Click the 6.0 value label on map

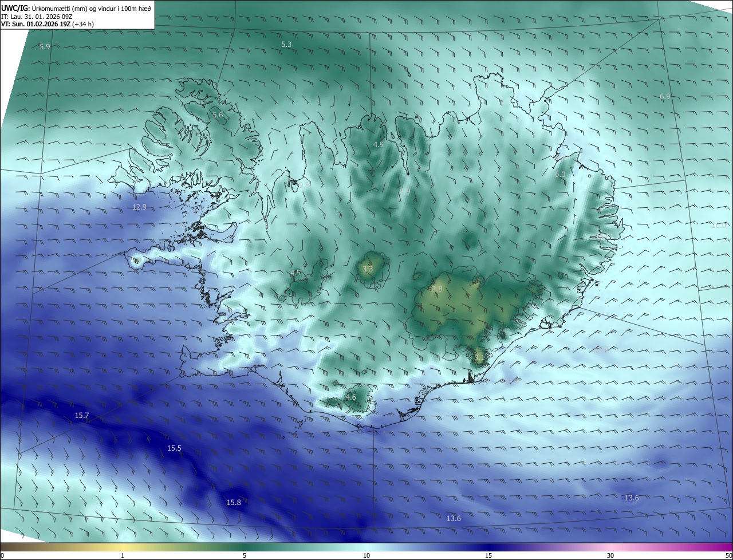pyautogui.click(x=560, y=174)
